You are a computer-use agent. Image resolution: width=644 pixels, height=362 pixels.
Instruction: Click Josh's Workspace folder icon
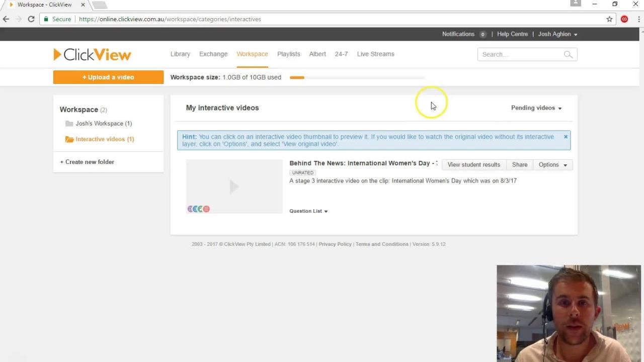pyautogui.click(x=69, y=123)
